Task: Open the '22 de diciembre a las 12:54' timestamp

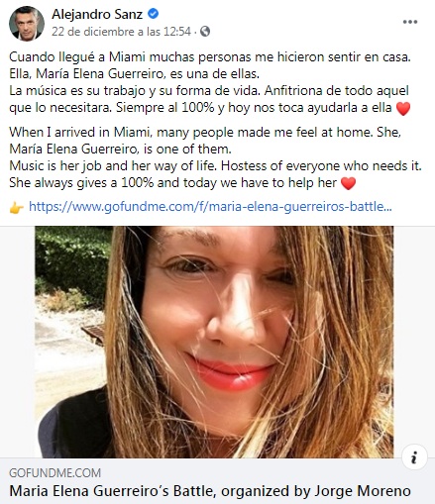Action: pos(121,32)
